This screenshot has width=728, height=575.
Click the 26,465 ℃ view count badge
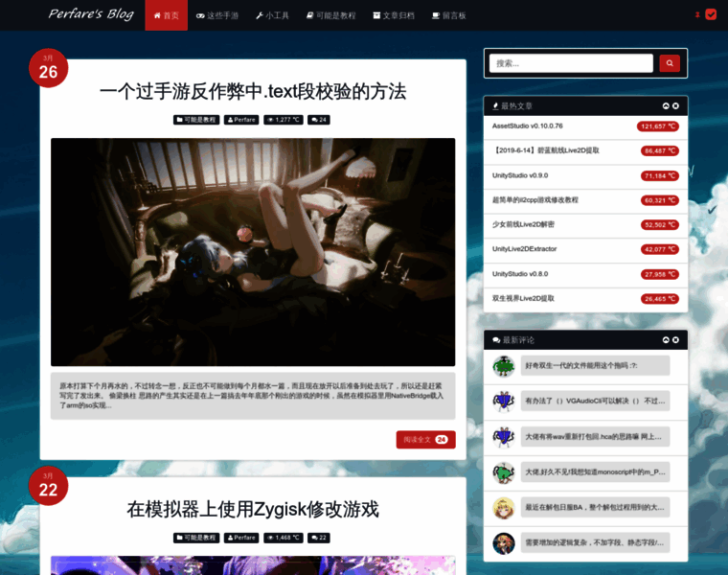coord(659,299)
